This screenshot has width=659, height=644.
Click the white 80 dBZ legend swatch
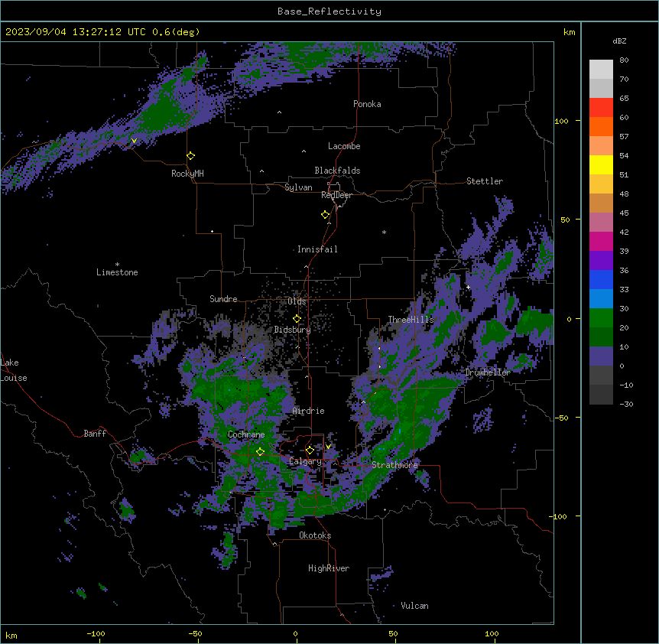[601, 70]
